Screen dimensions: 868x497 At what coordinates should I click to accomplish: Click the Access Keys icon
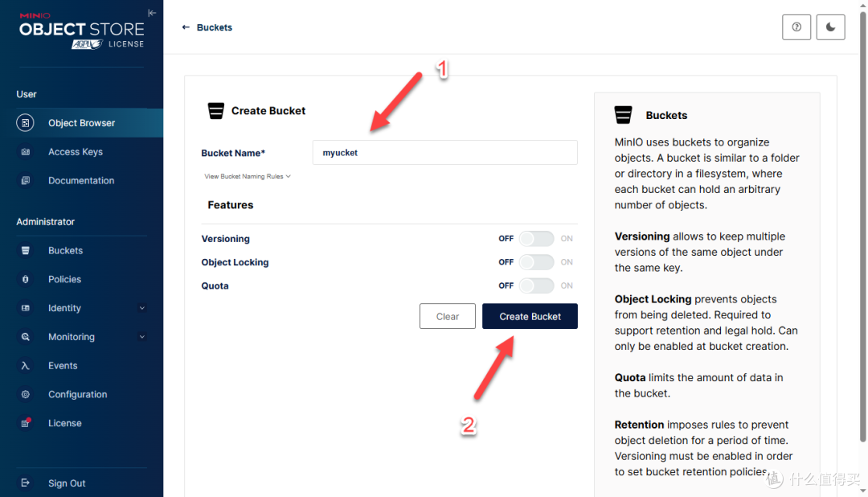click(x=25, y=152)
